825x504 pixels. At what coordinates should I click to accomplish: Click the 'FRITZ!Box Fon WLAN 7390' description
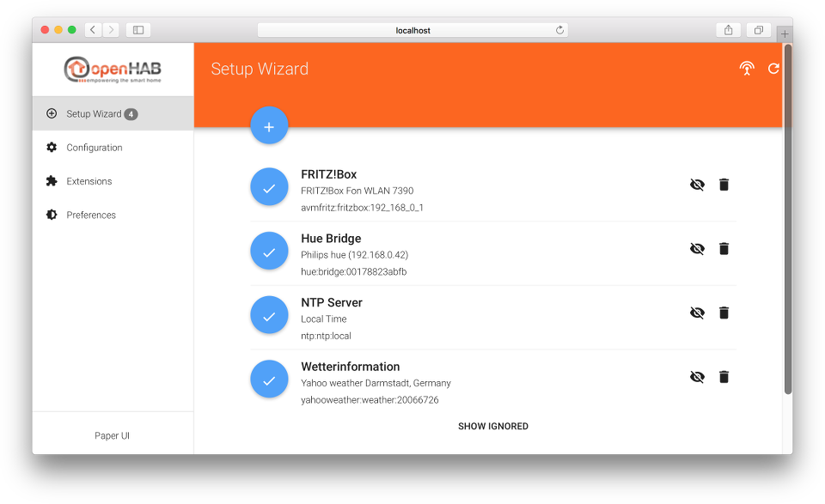pos(357,191)
